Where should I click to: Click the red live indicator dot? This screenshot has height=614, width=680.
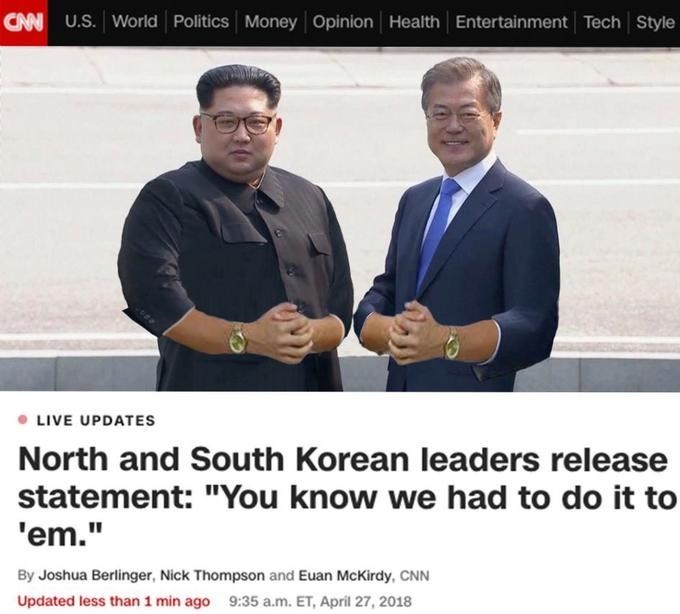pyautogui.click(x=23, y=420)
